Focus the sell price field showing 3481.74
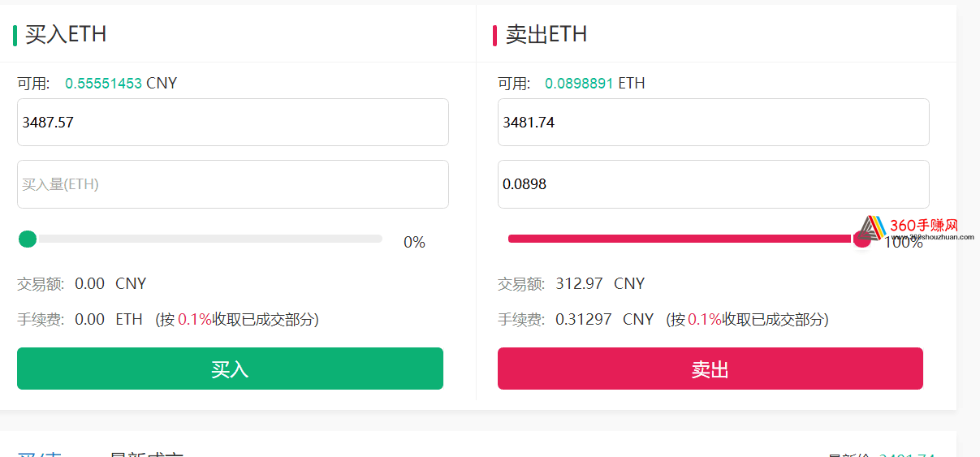 click(x=714, y=123)
